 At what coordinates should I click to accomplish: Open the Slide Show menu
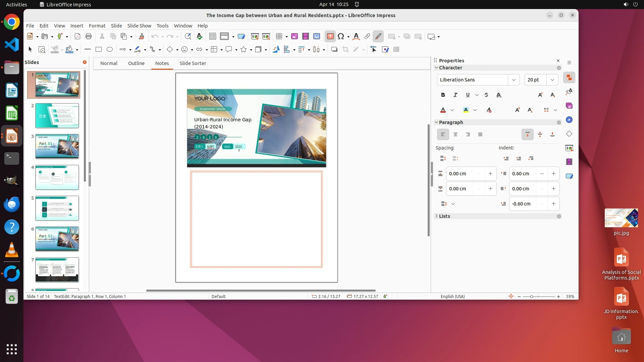coord(139,26)
